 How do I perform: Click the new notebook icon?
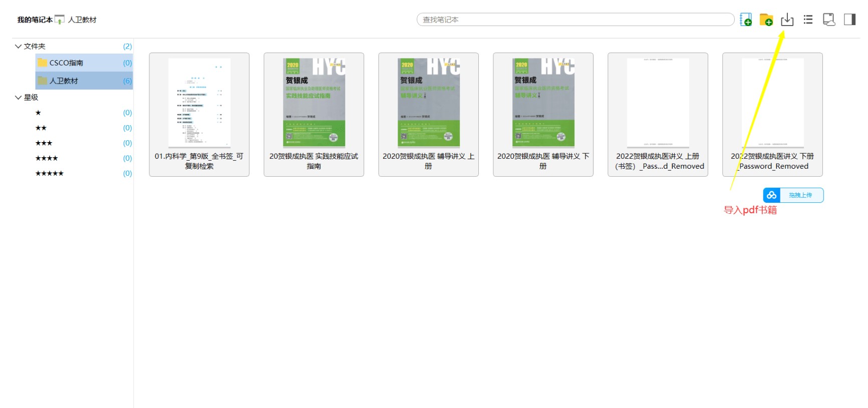(x=745, y=20)
